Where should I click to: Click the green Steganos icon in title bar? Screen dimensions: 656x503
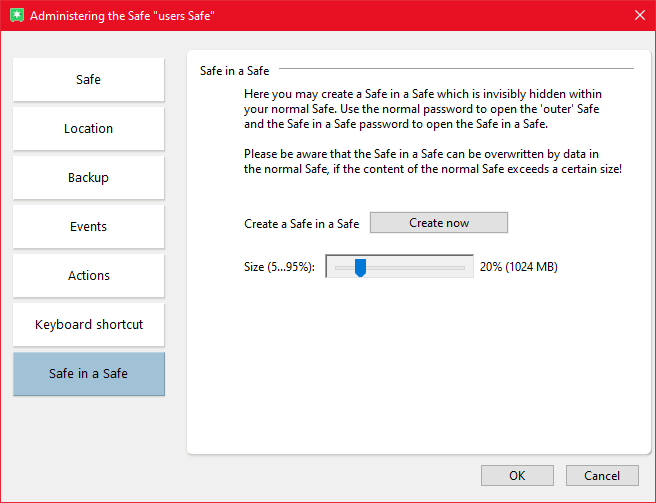click(15, 16)
